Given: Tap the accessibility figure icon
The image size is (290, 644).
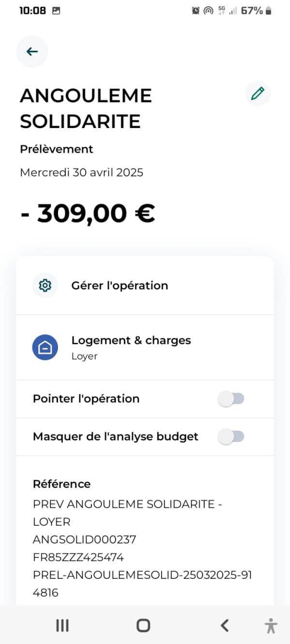Looking at the screenshot, I should tap(271, 626).
